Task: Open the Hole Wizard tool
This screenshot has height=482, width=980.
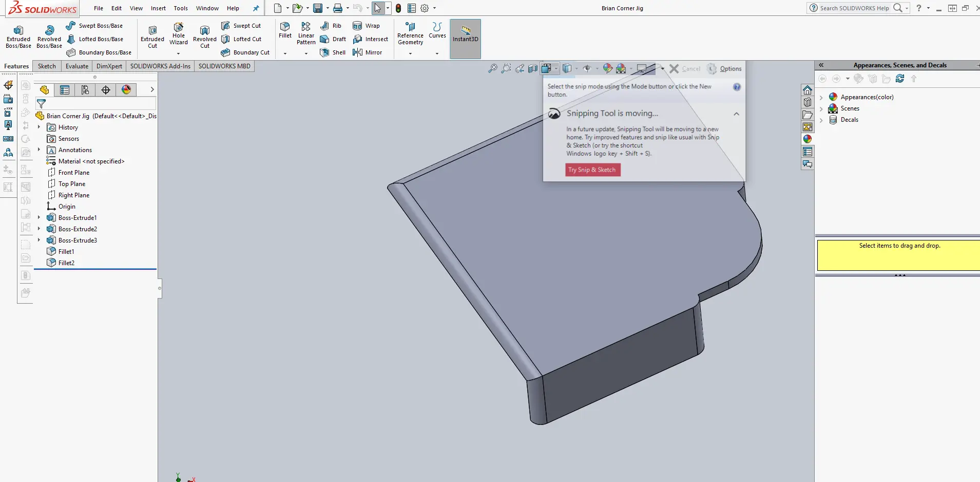Action: coord(179,35)
